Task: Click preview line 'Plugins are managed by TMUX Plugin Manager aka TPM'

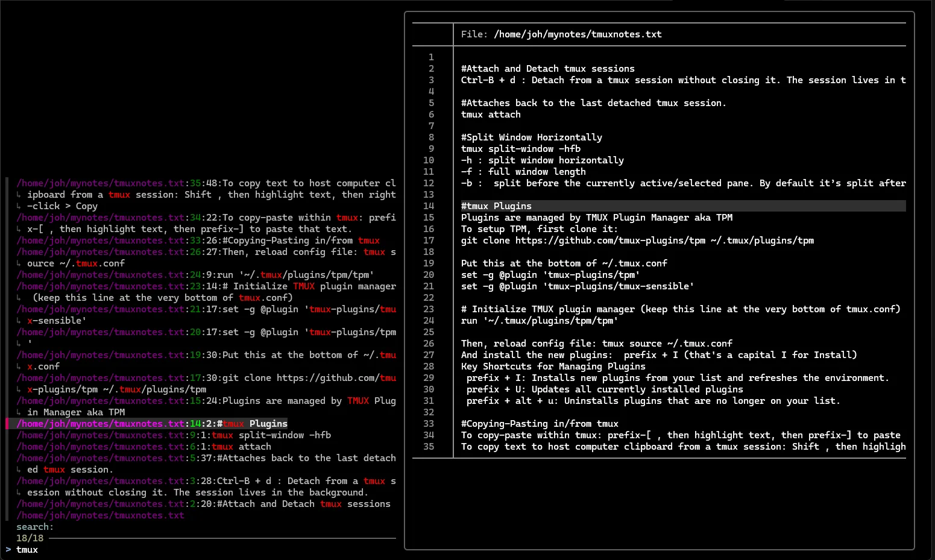Action: [x=597, y=218]
